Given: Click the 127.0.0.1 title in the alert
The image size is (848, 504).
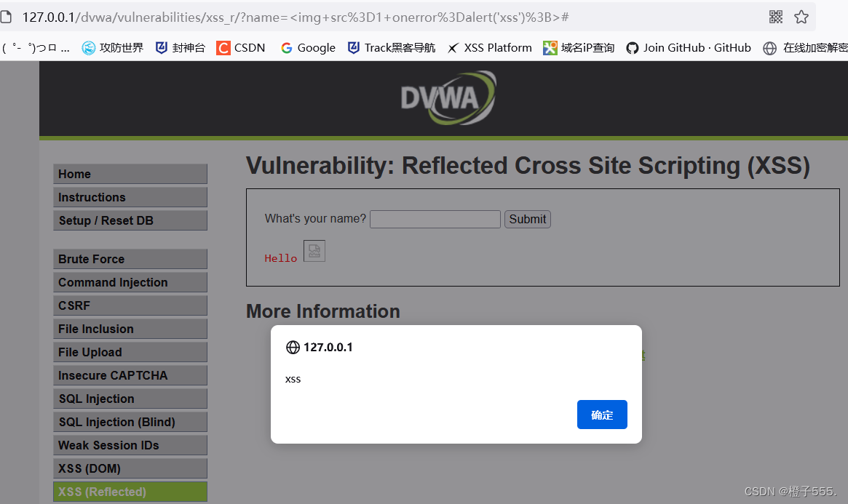Looking at the screenshot, I should point(328,348).
